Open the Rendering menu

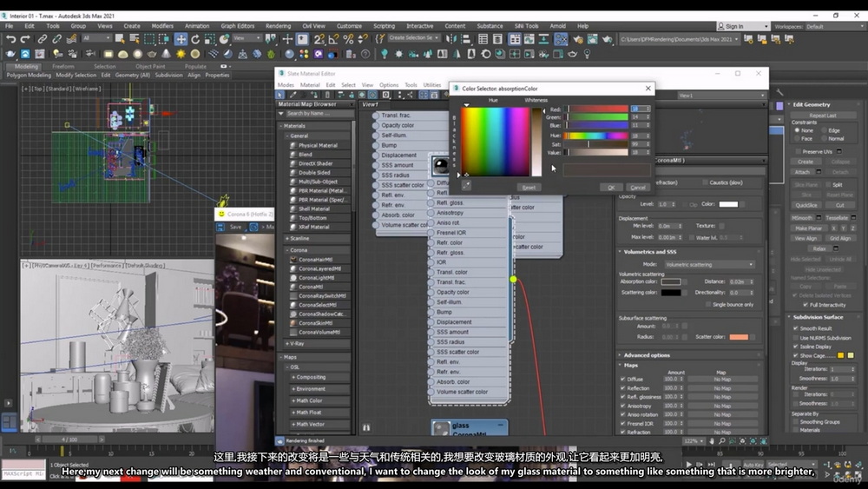278,26
